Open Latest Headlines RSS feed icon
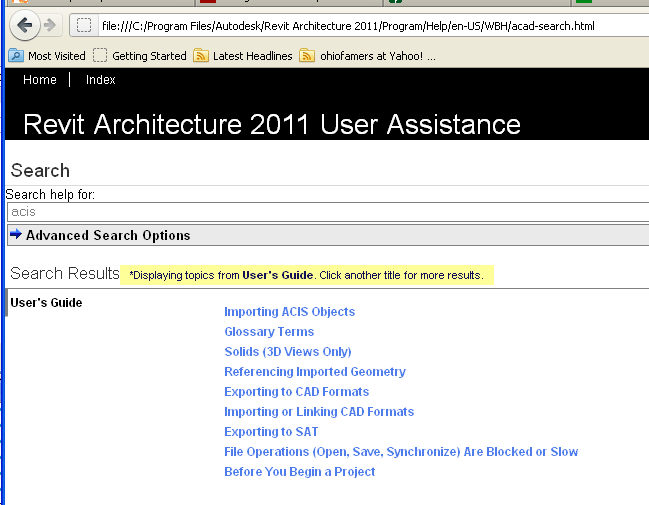Image resolution: width=649 pixels, height=505 pixels. (201, 56)
